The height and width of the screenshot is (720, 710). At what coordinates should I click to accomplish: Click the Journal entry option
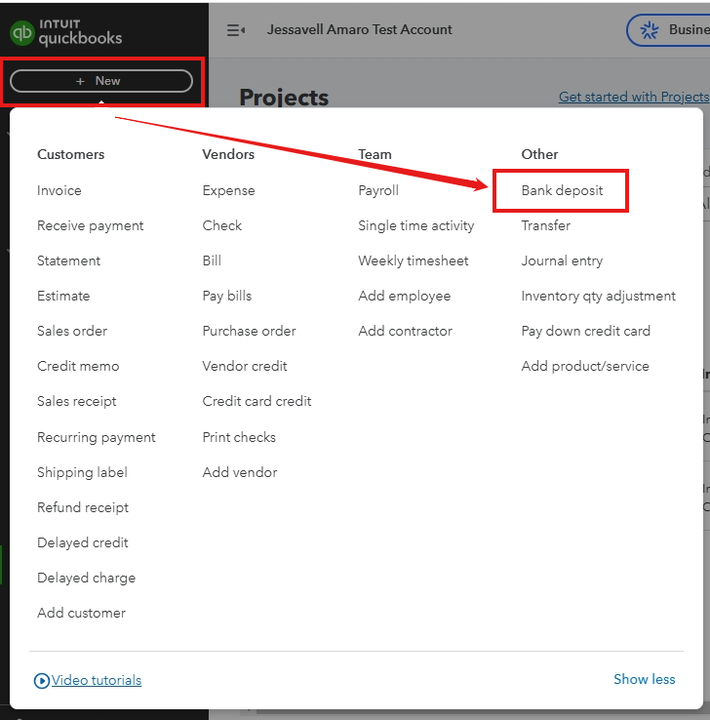pos(562,261)
